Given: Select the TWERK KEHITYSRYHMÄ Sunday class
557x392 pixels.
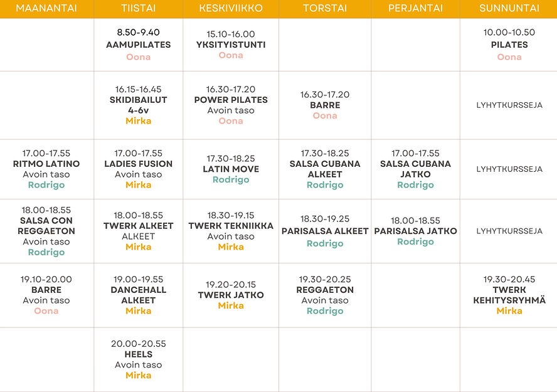Looking at the screenshot, I should (x=509, y=295).
